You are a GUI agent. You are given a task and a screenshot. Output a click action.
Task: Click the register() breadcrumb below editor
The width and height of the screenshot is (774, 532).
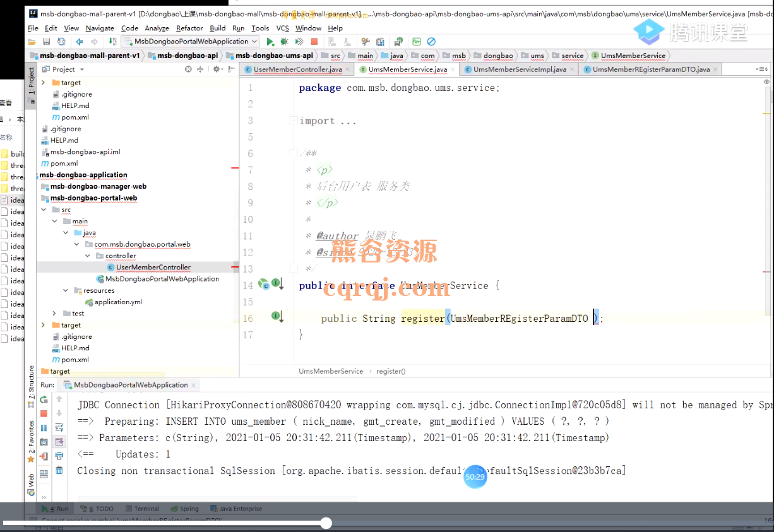tap(391, 371)
